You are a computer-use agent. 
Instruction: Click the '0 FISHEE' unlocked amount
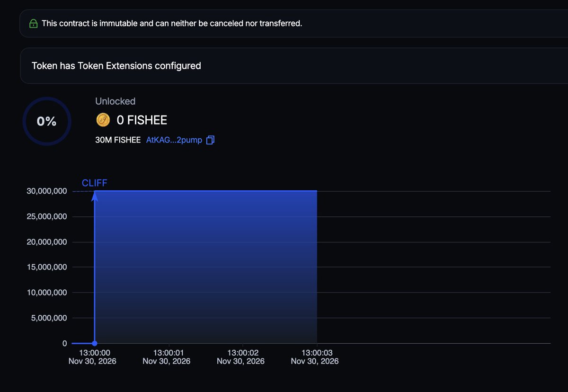pos(142,120)
